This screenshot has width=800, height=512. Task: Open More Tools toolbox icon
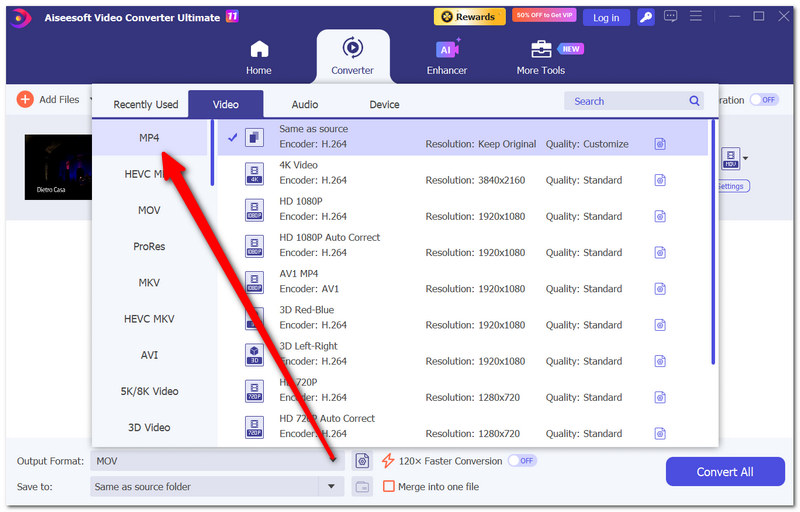pyautogui.click(x=541, y=49)
